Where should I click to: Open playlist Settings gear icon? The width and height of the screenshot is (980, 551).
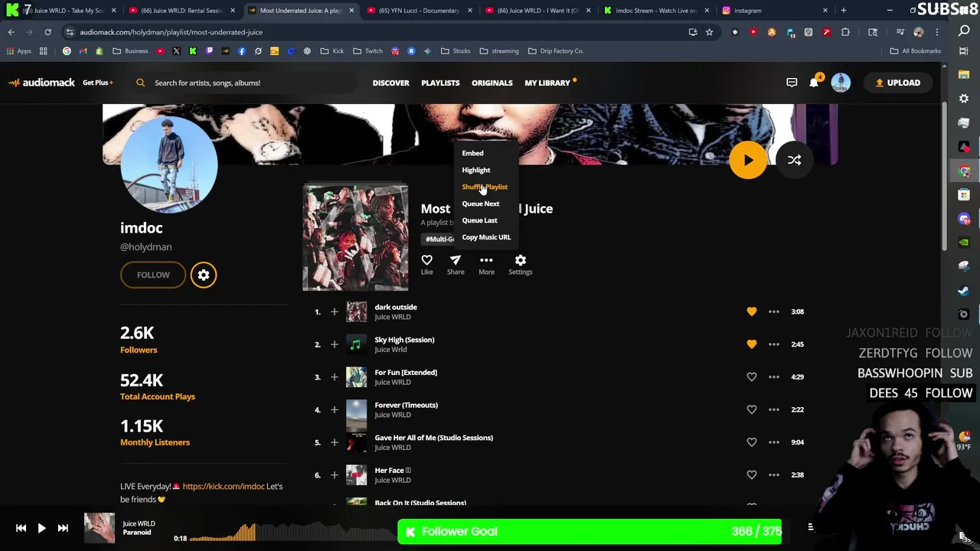tap(520, 264)
